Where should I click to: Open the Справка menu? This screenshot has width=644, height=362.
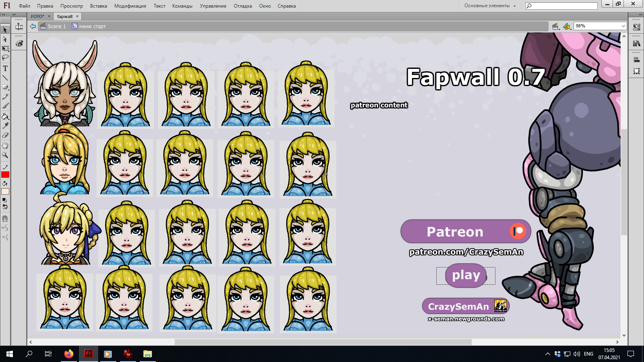click(x=287, y=6)
